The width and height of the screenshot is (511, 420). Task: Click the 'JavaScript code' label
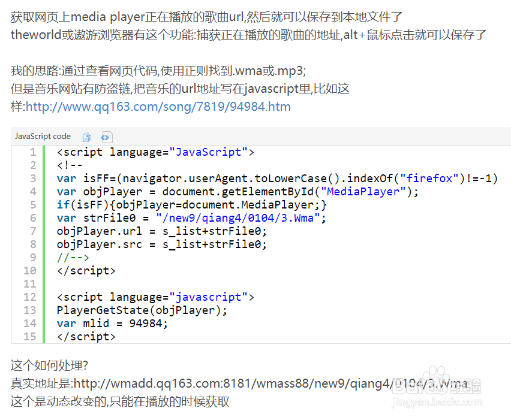pos(43,137)
